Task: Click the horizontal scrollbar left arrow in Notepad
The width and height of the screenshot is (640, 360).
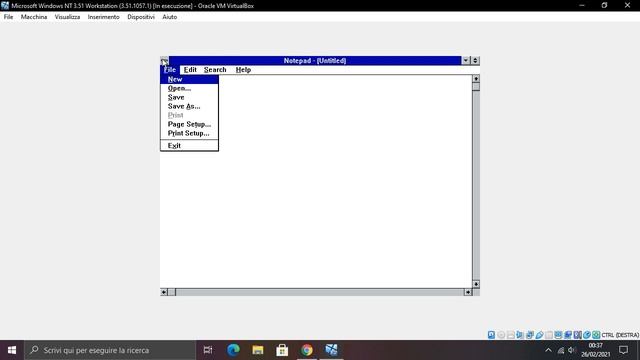Action: coord(164,292)
